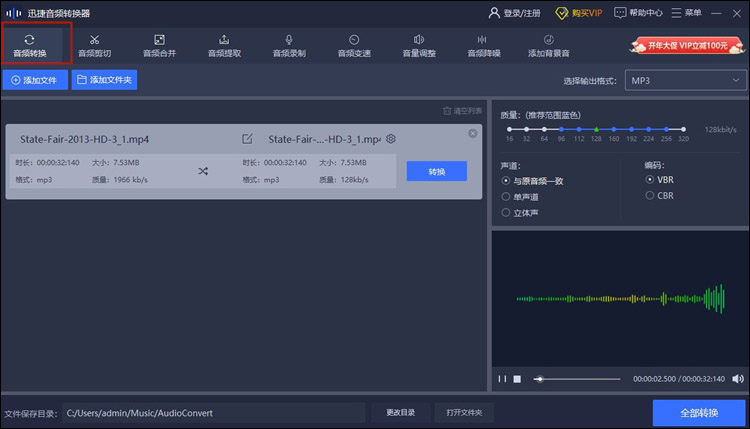Viewport: 750px width, 429px height.
Task: Select 与原音频一致 same-as-source channel option
Action: click(532, 181)
